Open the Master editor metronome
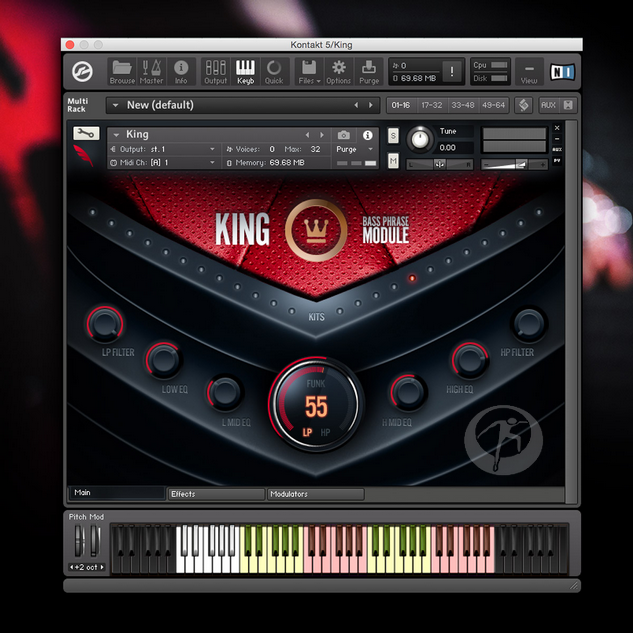 click(151, 72)
